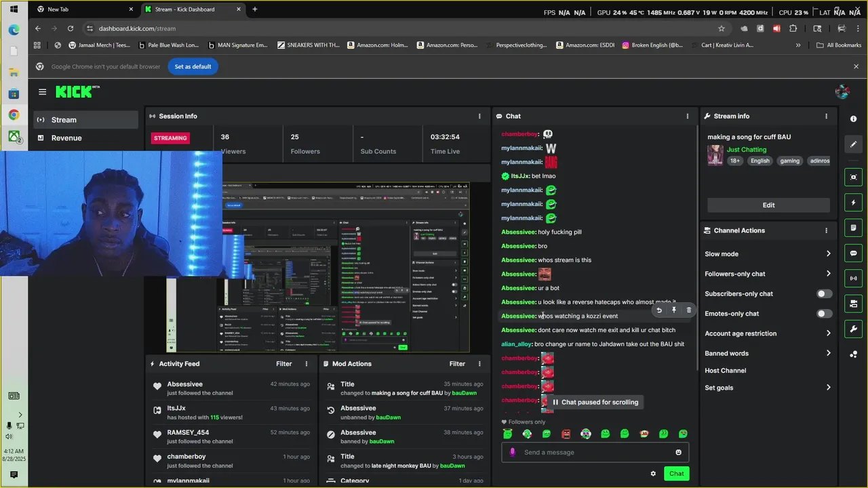Open chat settings gear icon
Image resolution: width=868 pixels, height=488 pixels.
tap(653, 474)
